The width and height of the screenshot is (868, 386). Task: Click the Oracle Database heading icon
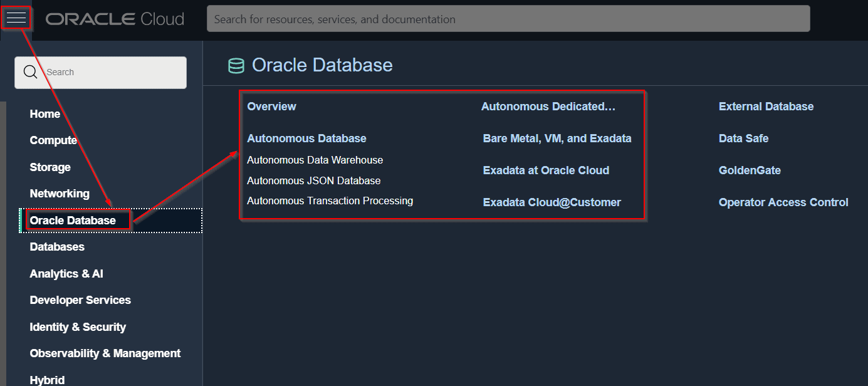coord(236,66)
